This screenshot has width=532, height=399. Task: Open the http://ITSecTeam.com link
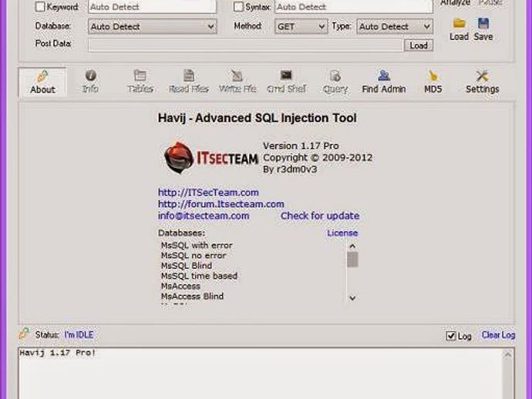coord(208,193)
